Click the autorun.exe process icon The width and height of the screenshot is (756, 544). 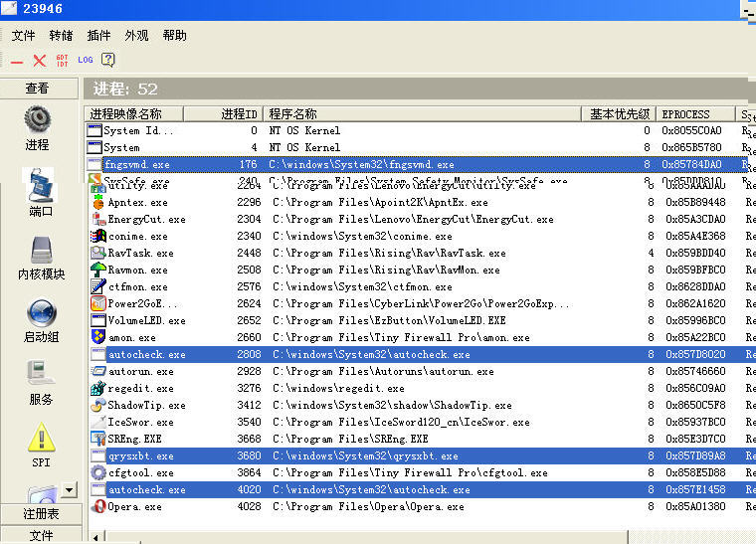(x=97, y=371)
